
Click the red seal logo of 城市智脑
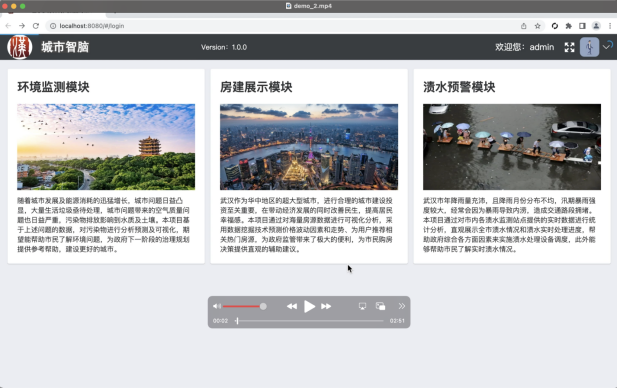point(20,47)
